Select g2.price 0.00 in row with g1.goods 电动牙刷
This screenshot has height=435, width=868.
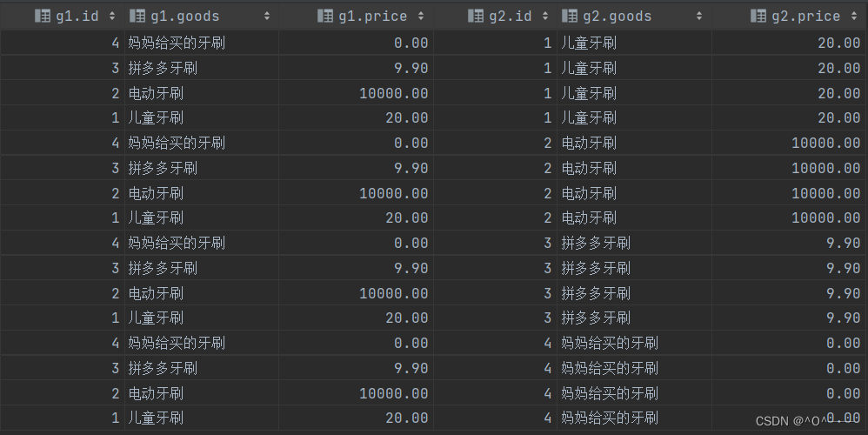(843, 393)
